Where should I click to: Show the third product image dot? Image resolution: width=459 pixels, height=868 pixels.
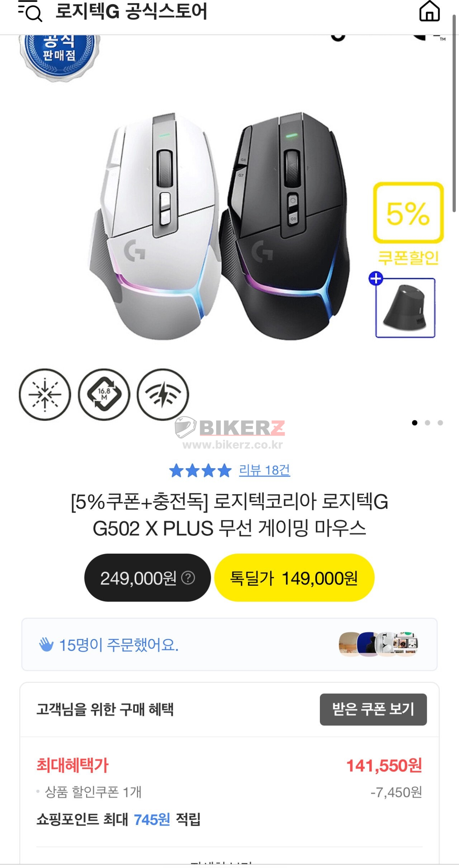point(440,423)
